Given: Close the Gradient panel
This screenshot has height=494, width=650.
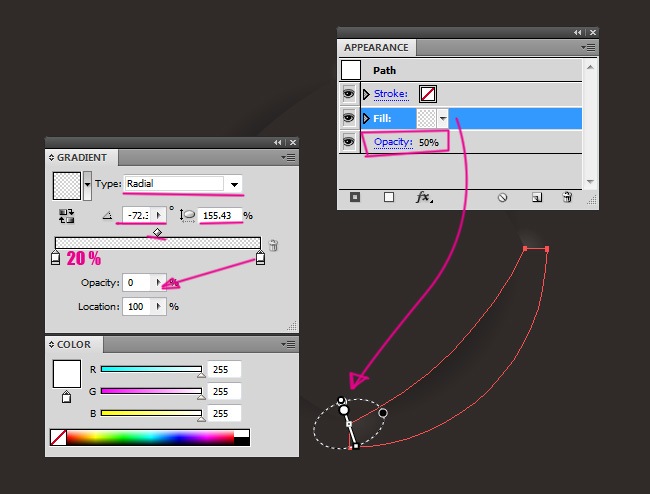Looking at the screenshot, I should click(293, 143).
